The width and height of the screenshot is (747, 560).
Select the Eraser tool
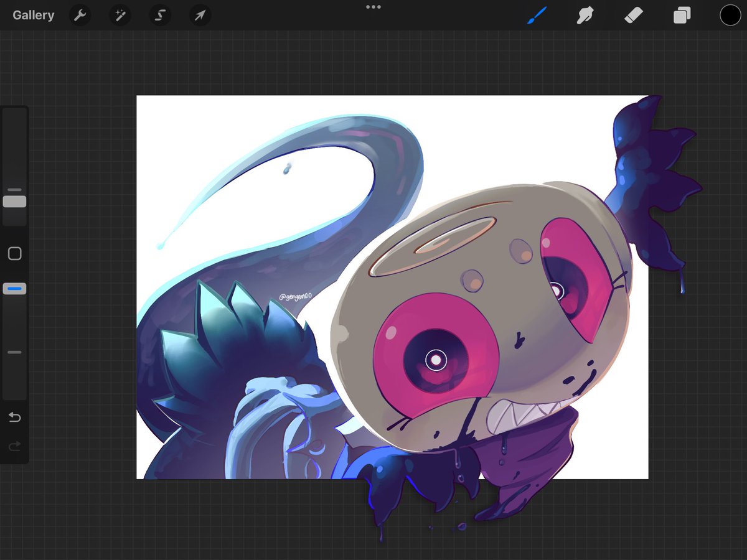[x=634, y=15]
